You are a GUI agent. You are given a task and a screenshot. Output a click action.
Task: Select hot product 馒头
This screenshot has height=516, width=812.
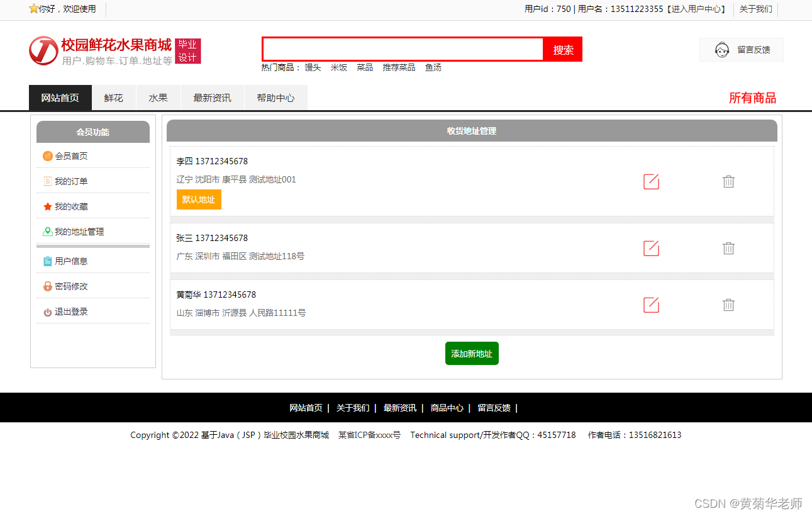pyautogui.click(x=313, y=67)
